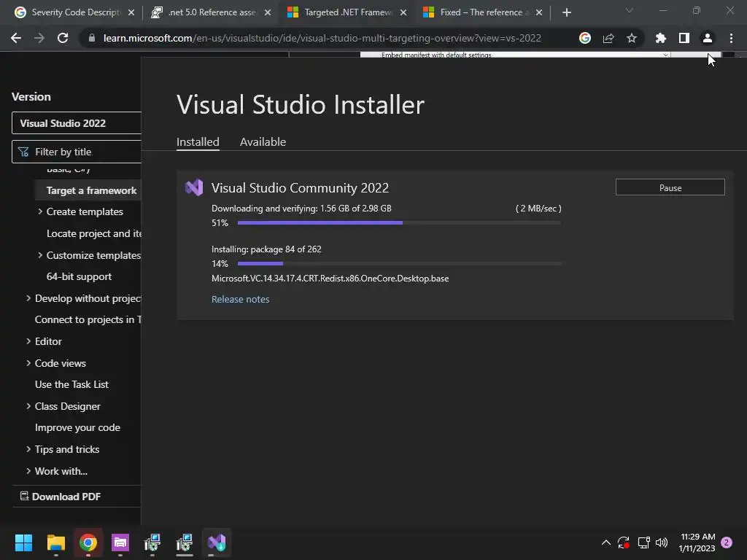Screen dimensions: 747x560
Task: Click the installing progress bar at 14%
Action: click(x=399, y=263)
